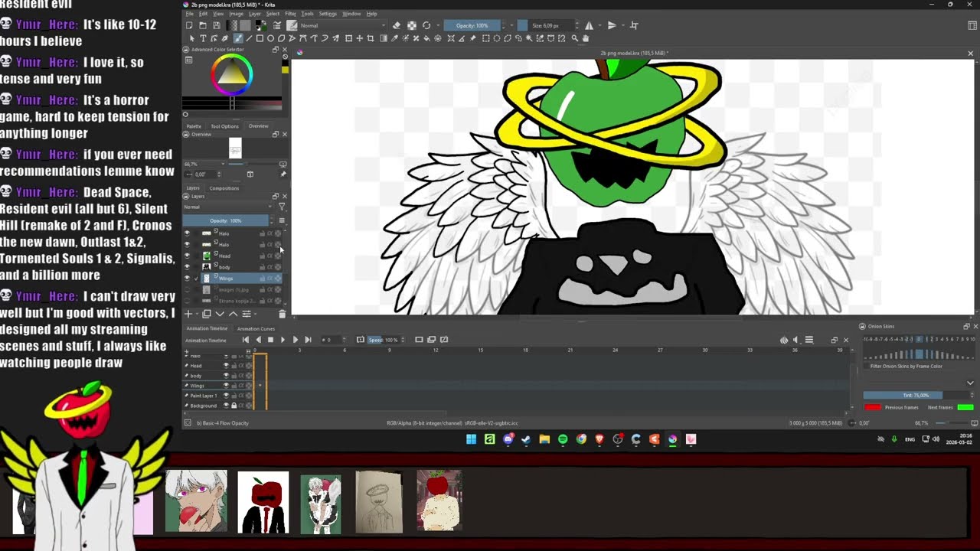Open the Filter menu
Image resolution: width=980 pixels, height=551 pixels.
291,14
